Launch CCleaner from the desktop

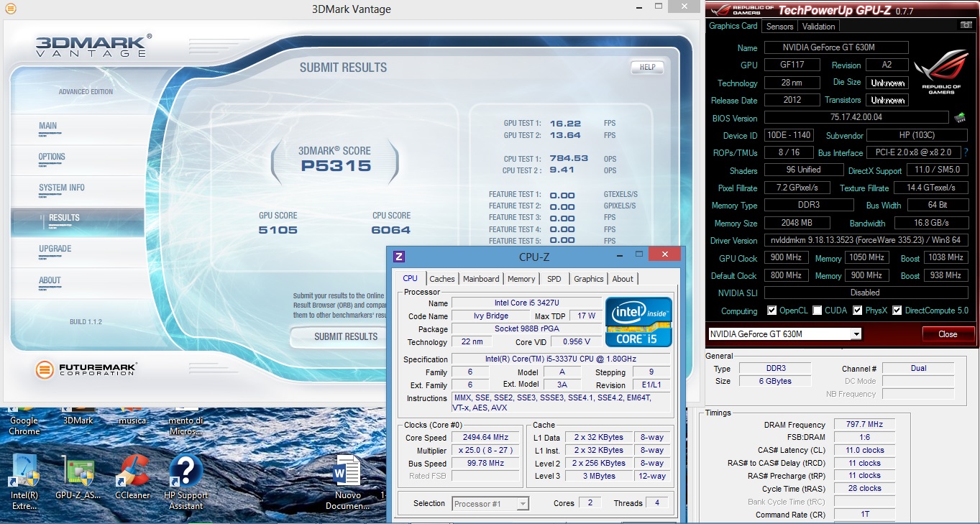(x=132, y=477)
